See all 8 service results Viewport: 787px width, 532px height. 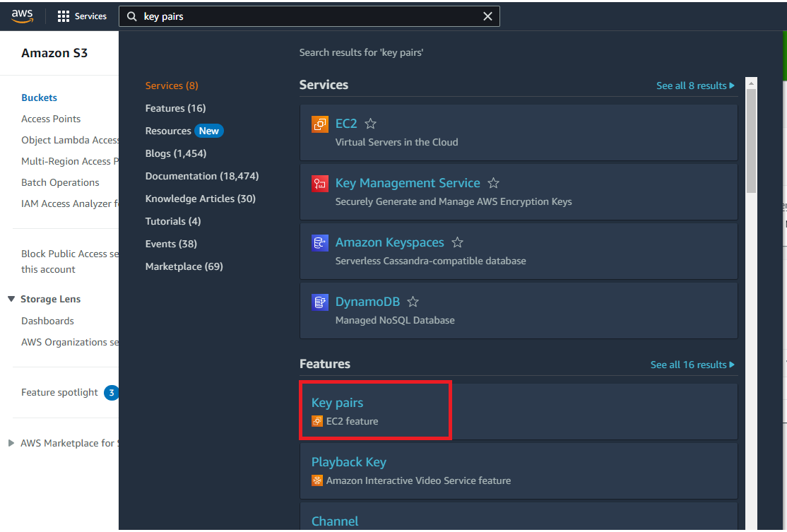coord(695,85)
